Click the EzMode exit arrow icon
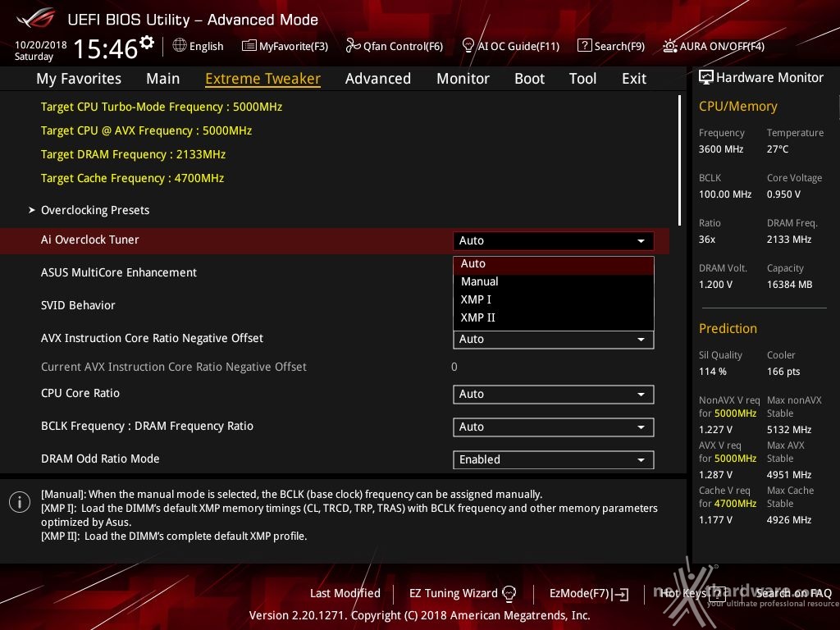Screen dimensions: 840x630 [622, 594]
